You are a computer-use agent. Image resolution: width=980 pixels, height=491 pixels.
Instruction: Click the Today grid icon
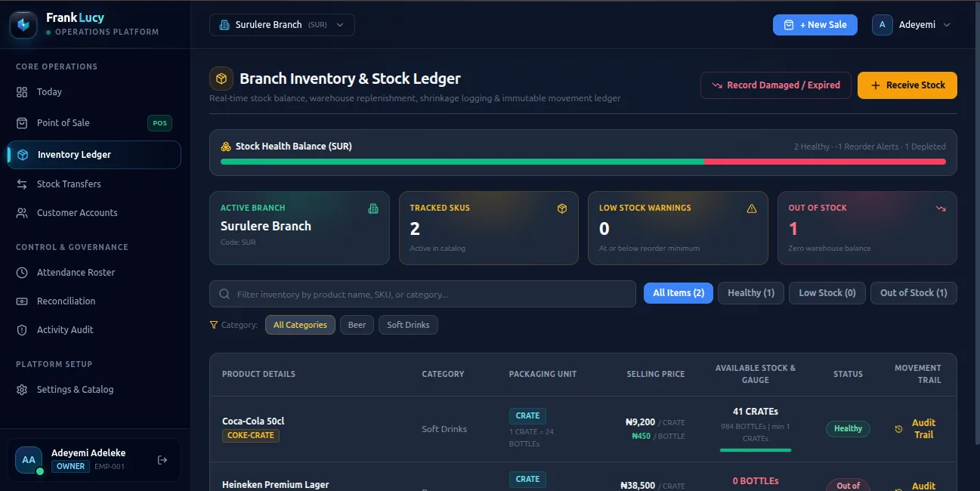point(22,92)
